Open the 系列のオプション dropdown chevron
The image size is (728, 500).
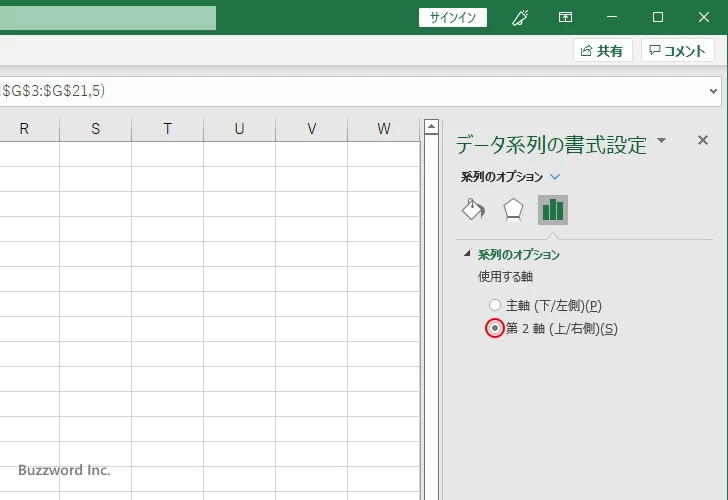pos(555,177)
